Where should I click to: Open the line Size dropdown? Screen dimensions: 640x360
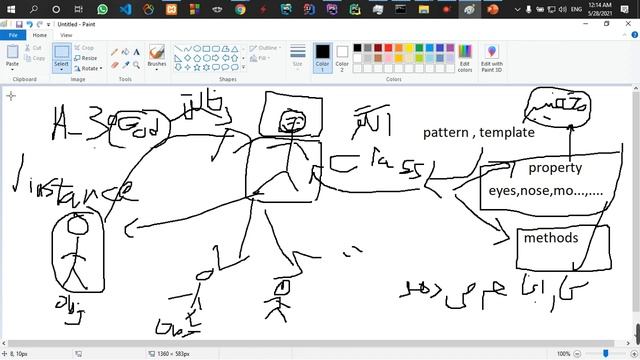tap(298, 57)
